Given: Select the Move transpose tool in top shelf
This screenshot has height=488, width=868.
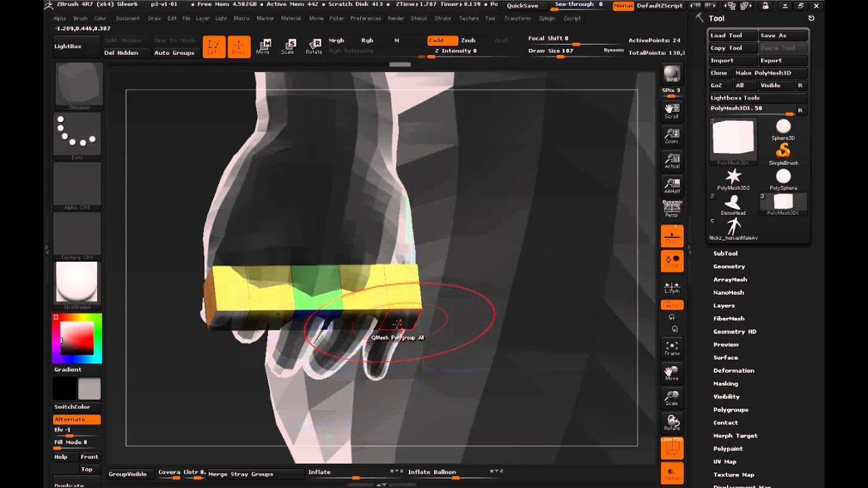Looking at the screenshot, I should pyautogui.click(x=263, y=46).
